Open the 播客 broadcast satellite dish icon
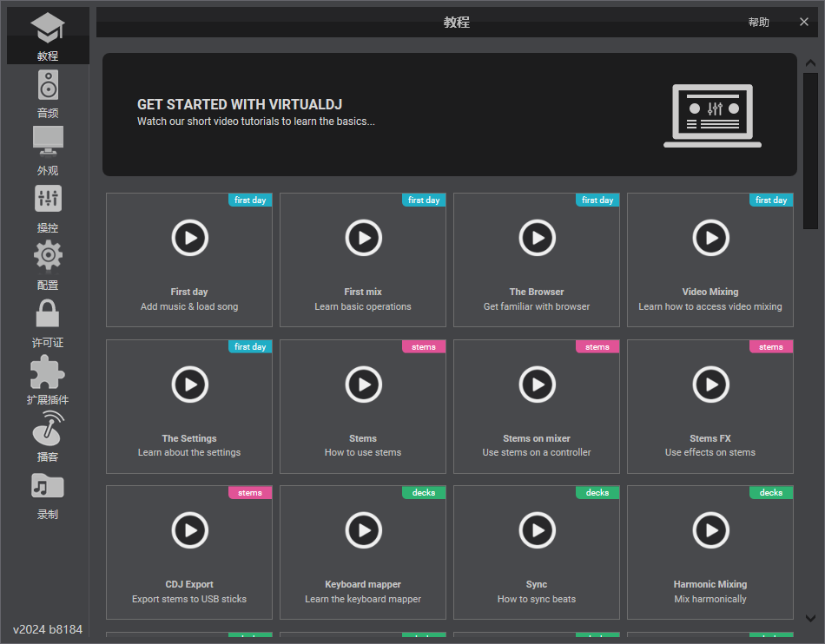This screenshot has height=644, width=825. pyautogui.click(x=48, y=429)
